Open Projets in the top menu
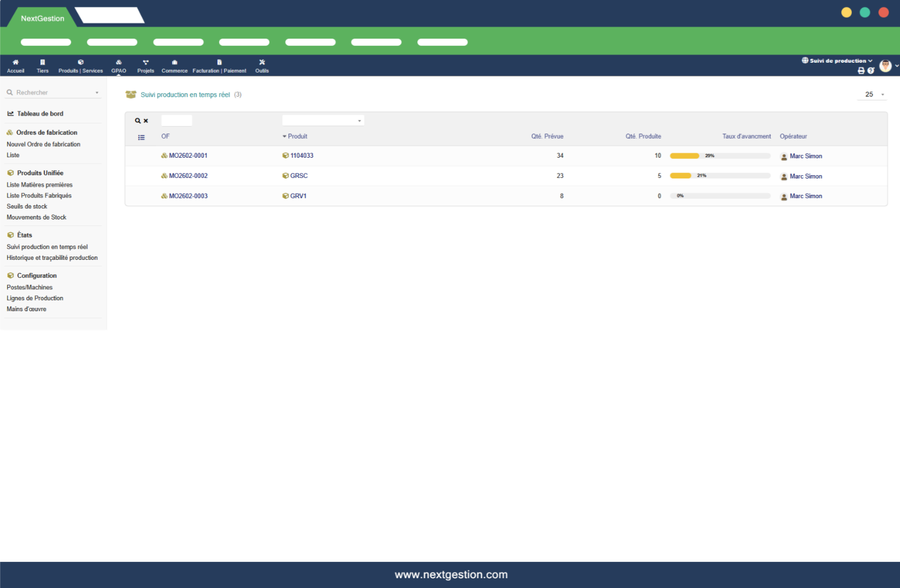This screenshot has height=588, width=900. pyautogui.click(x=145, y=66)
